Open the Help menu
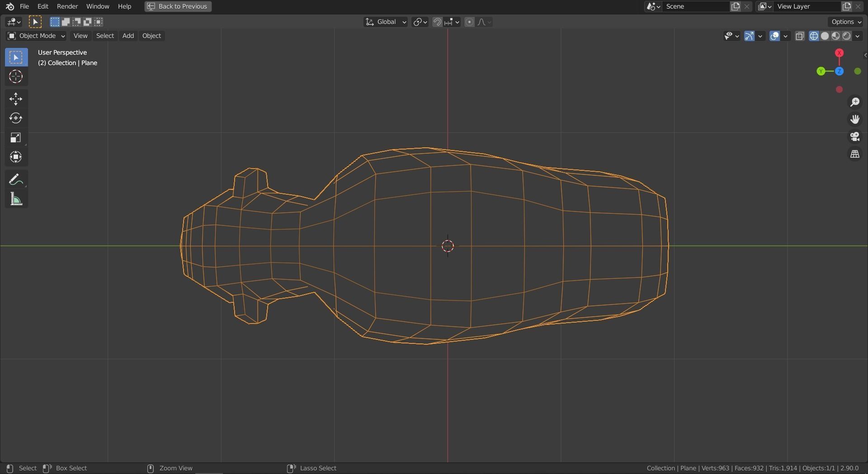Screen dimensions: 868x474 tap(124, 6)
